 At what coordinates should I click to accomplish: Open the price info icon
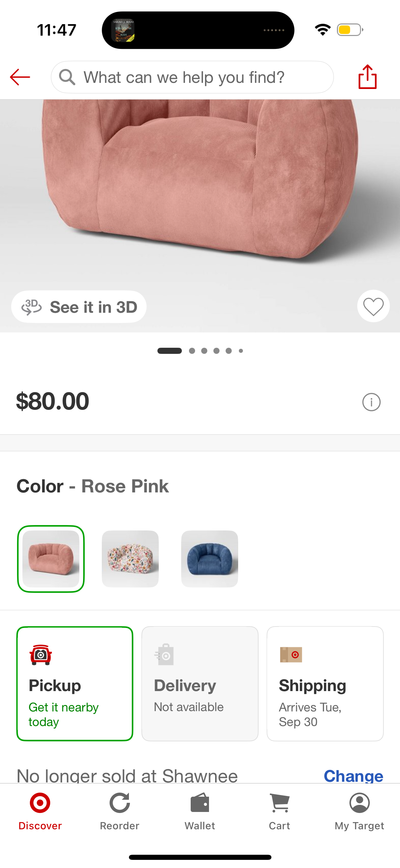click(x=371, y=402)
